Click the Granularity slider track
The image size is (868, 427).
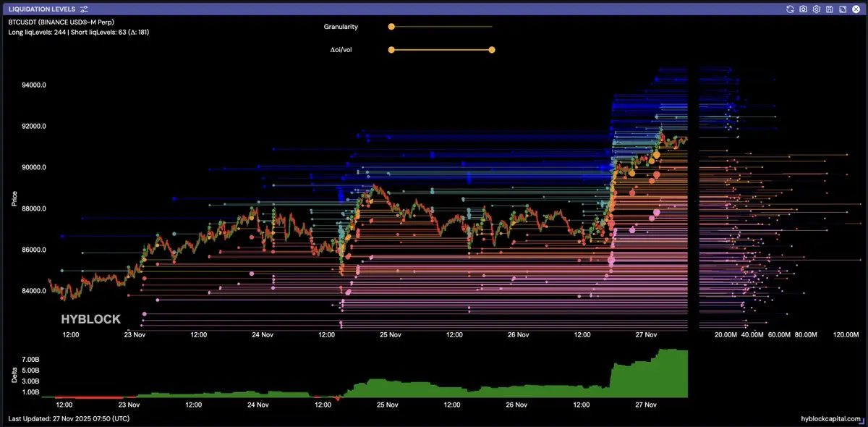coord(441,27)
